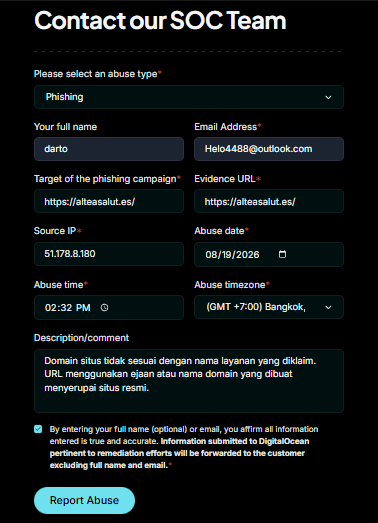Edit the Target of the phishing campaign field

(x=109, y=201)
